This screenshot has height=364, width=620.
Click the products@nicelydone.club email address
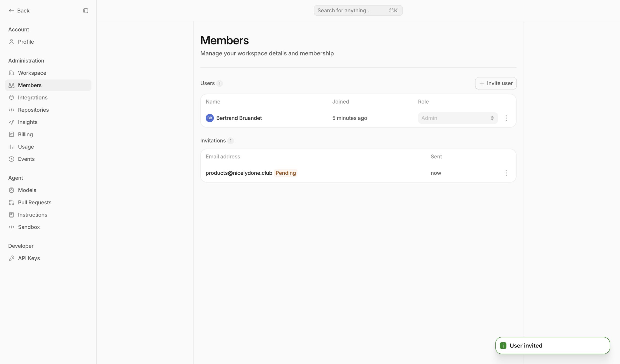(239, 173)
